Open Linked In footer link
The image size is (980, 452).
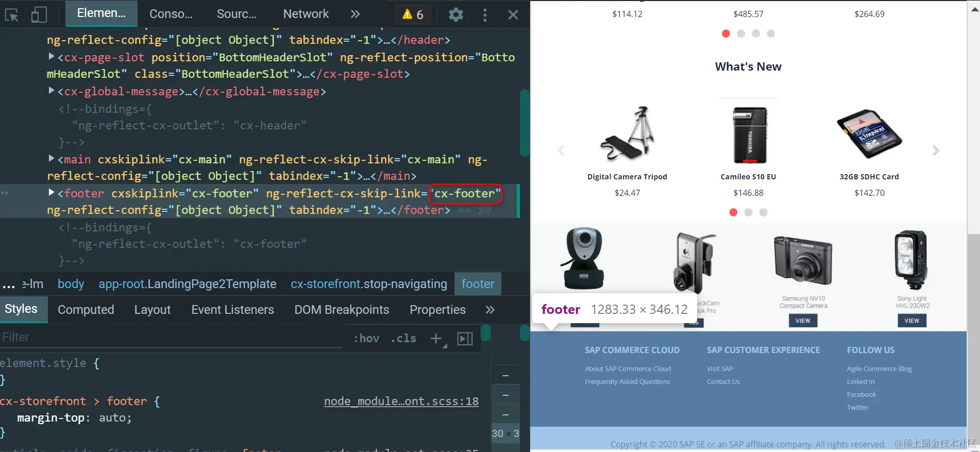point(860,381)
